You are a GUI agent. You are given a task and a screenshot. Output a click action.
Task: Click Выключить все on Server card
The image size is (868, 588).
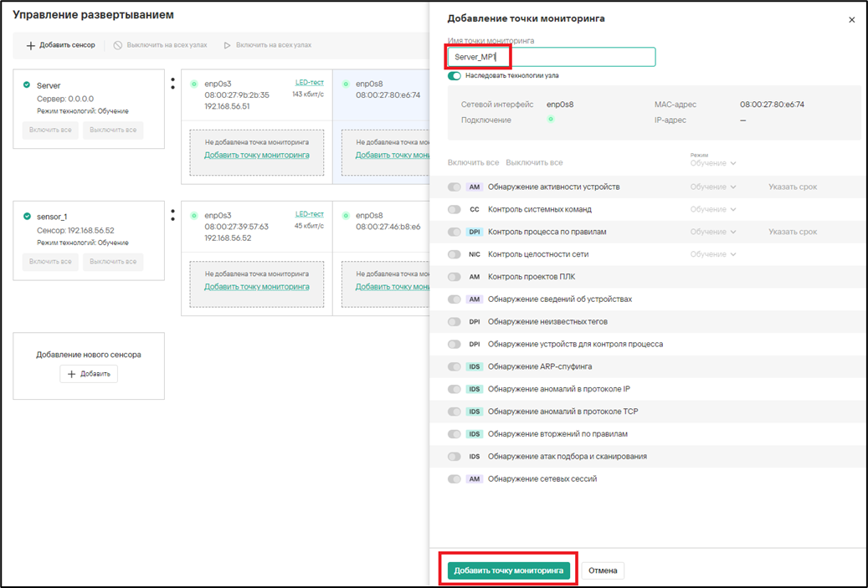coord(113,130)
